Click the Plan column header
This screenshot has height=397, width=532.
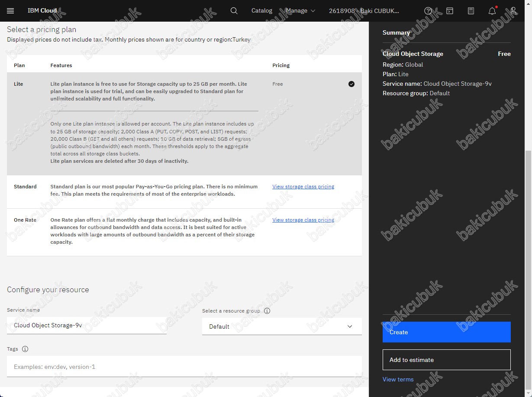(x=19, y=65)
